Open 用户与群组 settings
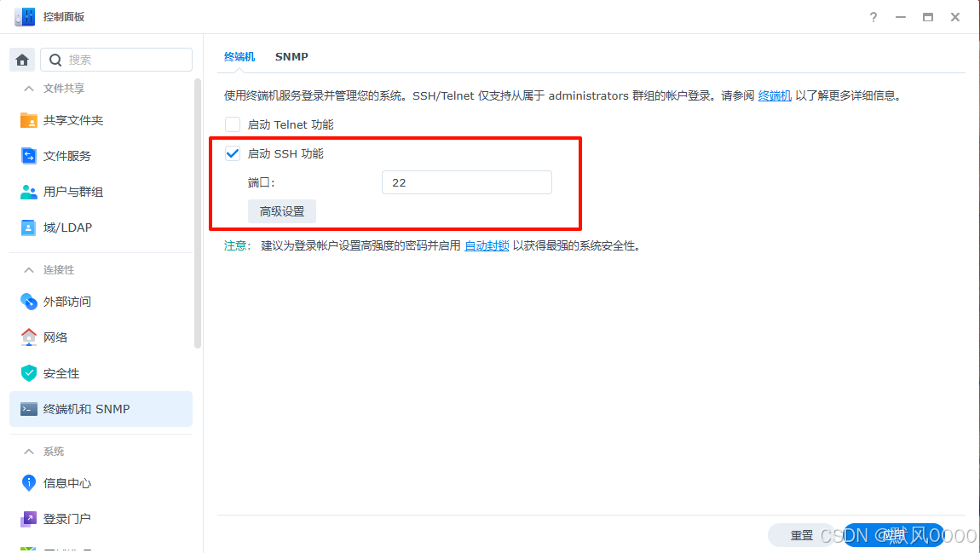The width and height of the screenshot is (980, 553). (72, 192)
